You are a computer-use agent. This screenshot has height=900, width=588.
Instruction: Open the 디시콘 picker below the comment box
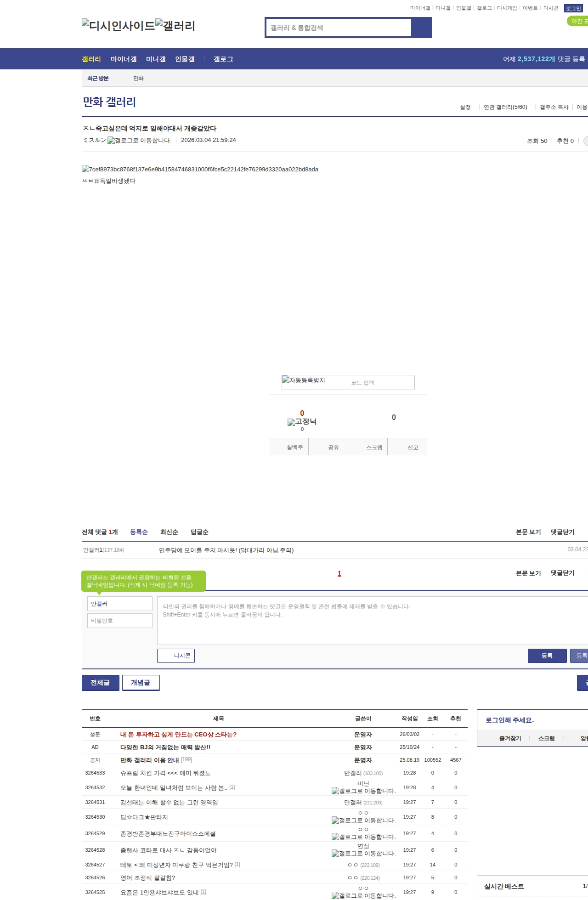[176, 656]
